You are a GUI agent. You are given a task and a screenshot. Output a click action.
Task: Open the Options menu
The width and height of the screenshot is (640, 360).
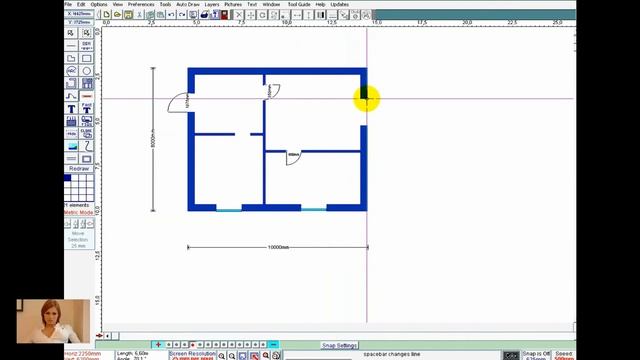(x=99, y=4)
